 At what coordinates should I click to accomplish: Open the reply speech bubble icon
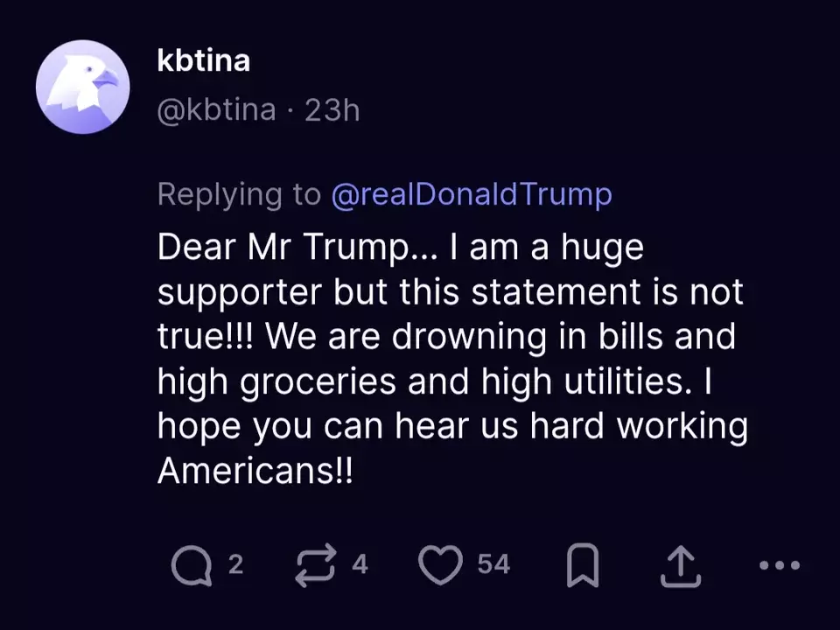[192, 566]
